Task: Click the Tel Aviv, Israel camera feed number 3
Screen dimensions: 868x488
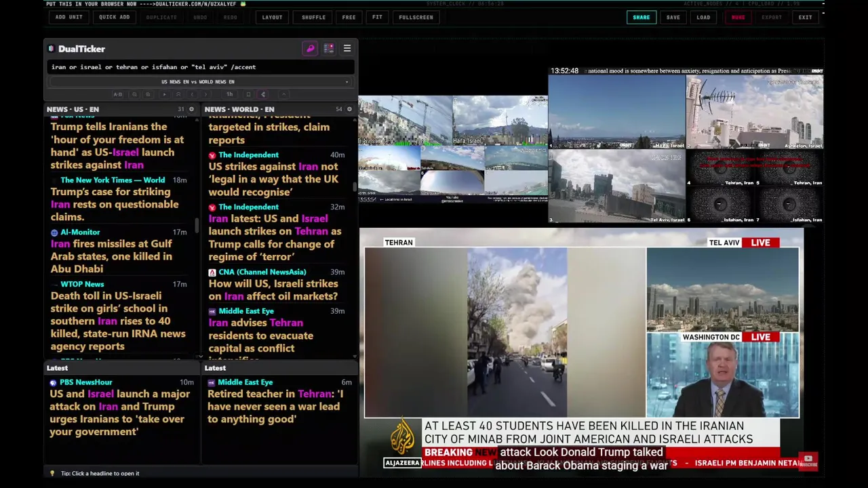Action: (x=616, y=186)
